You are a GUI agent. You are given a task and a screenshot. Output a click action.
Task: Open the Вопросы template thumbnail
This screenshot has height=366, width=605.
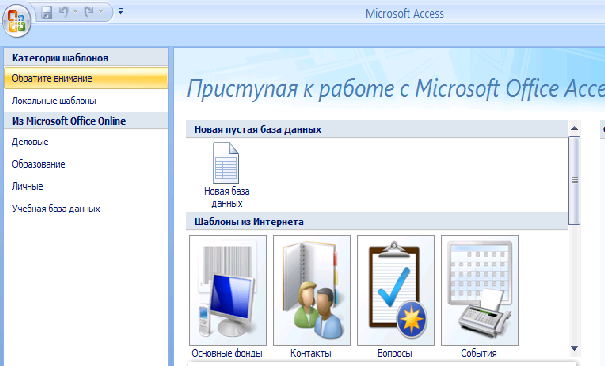pos(396,290)
